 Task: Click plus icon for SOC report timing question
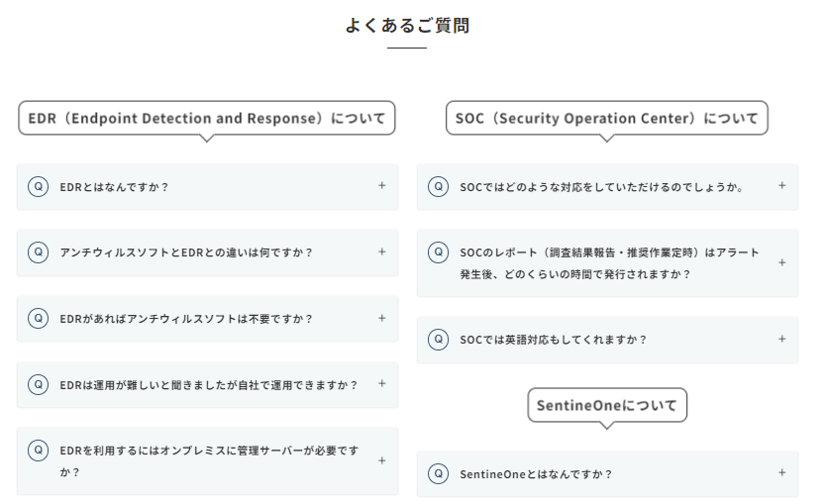point(781,262)
